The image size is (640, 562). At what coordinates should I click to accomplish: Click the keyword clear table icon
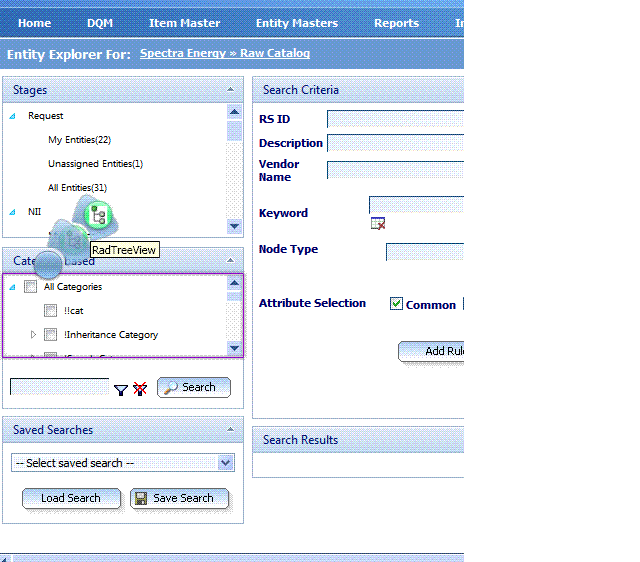click(378, 224)
